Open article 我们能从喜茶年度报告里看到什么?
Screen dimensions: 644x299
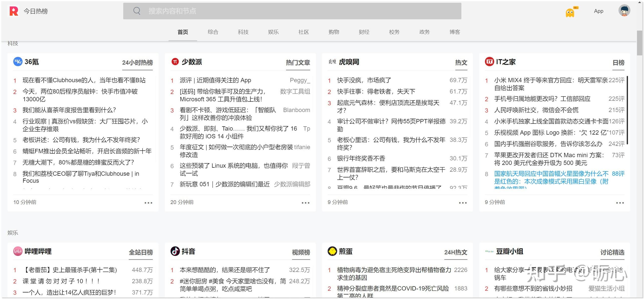click(69, 110)
